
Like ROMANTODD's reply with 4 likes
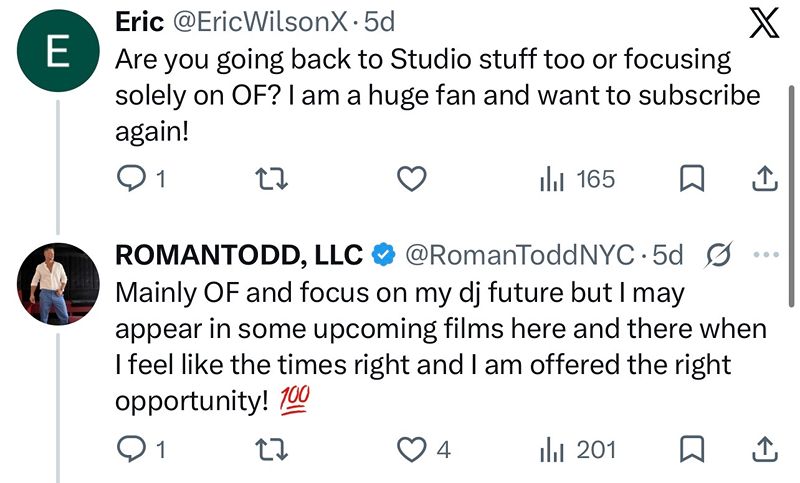coord(423,449)
